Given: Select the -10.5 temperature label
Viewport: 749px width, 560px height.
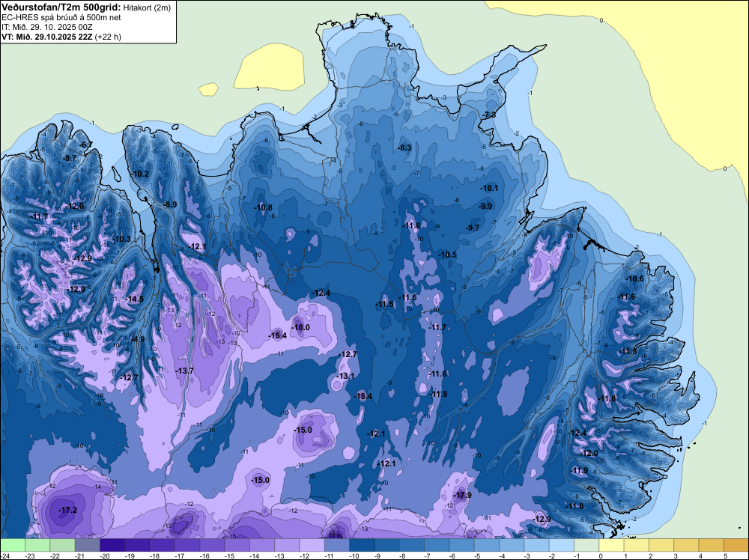Looking at the screenshot, I should tap(448, 255).
